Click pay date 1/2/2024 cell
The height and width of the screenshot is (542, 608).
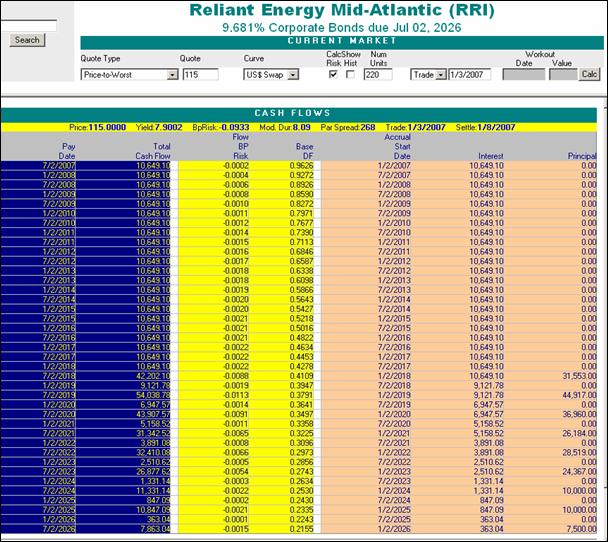point(38,481)
